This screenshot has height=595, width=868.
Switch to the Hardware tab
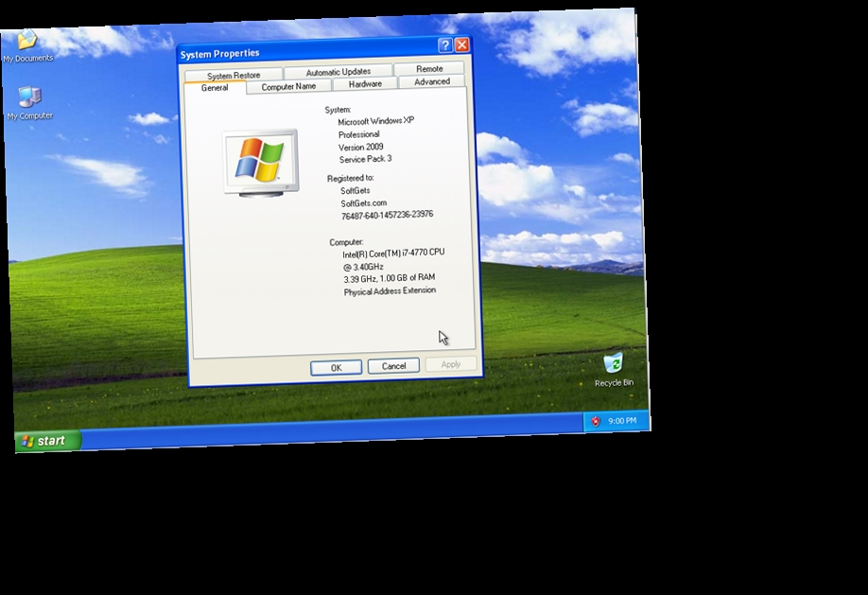365,83
